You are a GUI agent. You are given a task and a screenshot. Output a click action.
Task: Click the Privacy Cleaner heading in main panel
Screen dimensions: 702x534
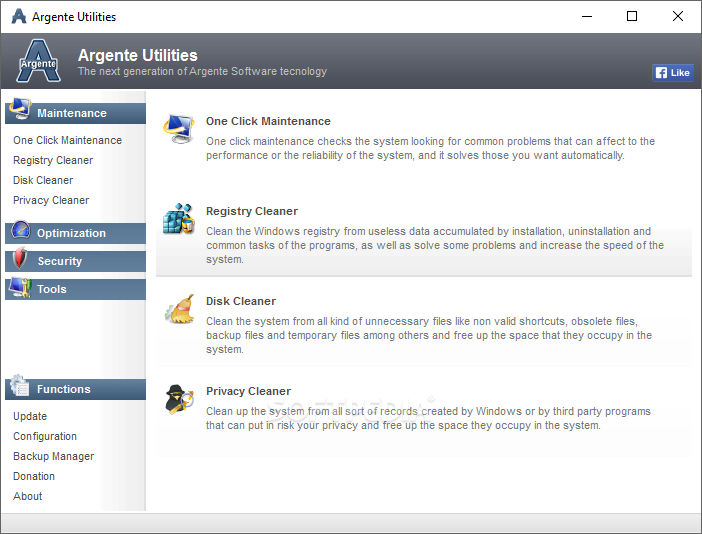tap(248, 391)
